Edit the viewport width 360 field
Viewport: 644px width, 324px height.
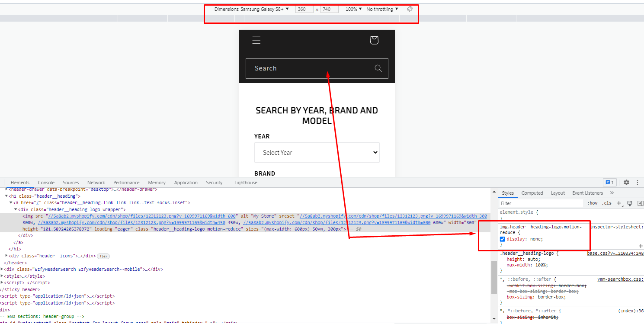pos(304,9)
